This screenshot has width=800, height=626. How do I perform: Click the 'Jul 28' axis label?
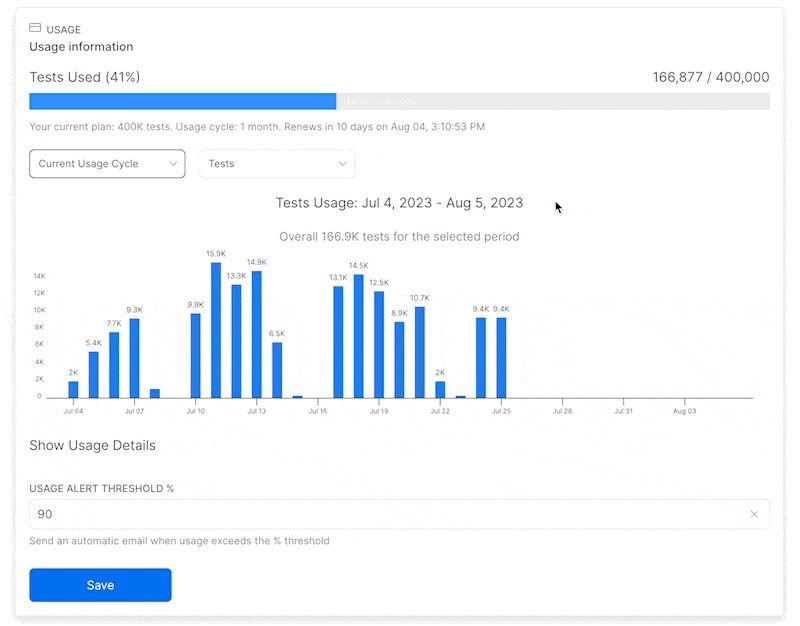click(x=562, y=411)
